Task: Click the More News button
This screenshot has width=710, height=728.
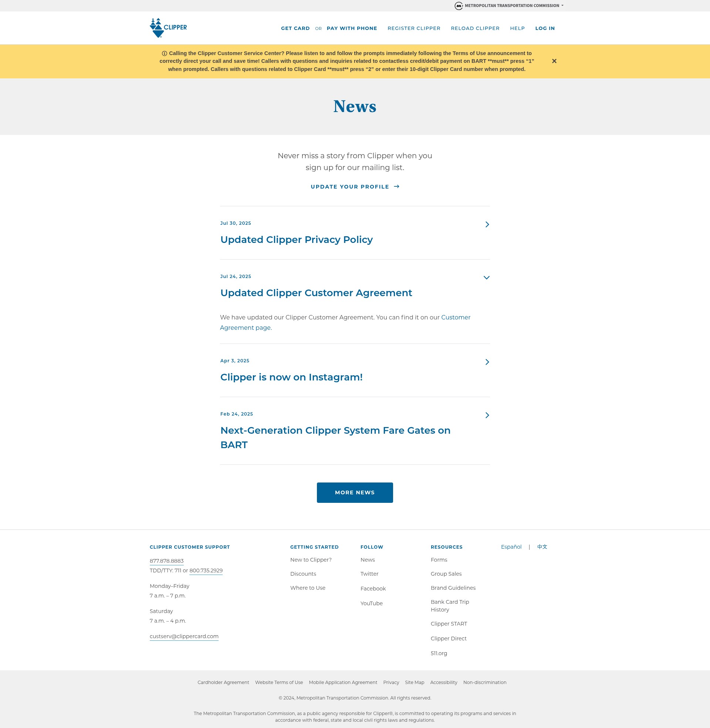Action: click(x=355, y=492)
